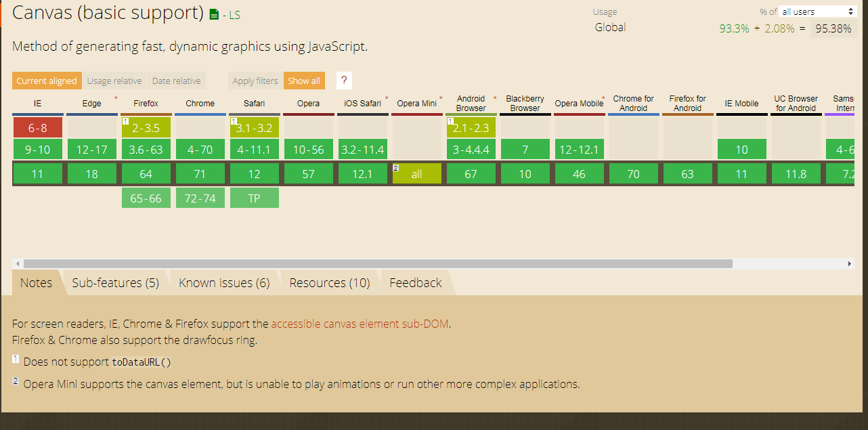868x430 pixels.
Task: Click the IE 9-10 version cell
Action: coord(37,150)
